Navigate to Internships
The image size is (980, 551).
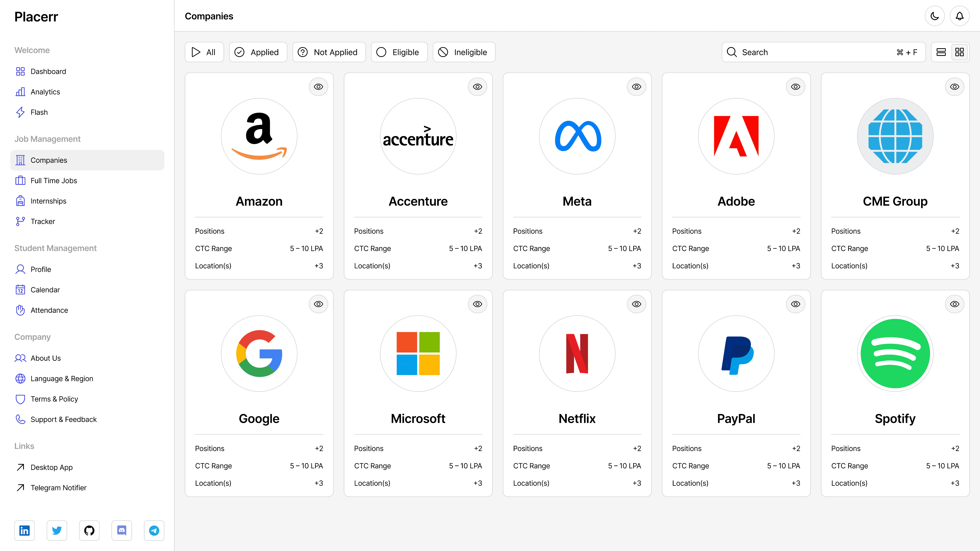tap(87, 201)
